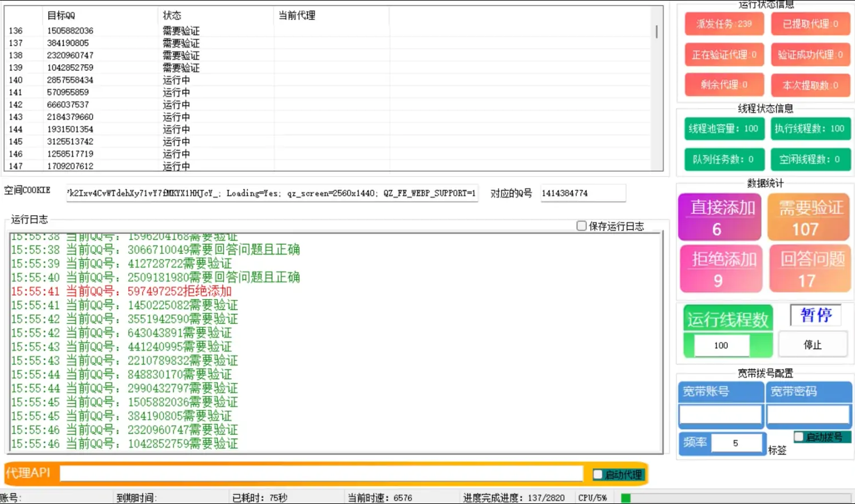Viewport: 855px width, 504px height.
Task: Click the 执行线程数: 100 green button
Action: pyautogui.click(x=810, y=129)
